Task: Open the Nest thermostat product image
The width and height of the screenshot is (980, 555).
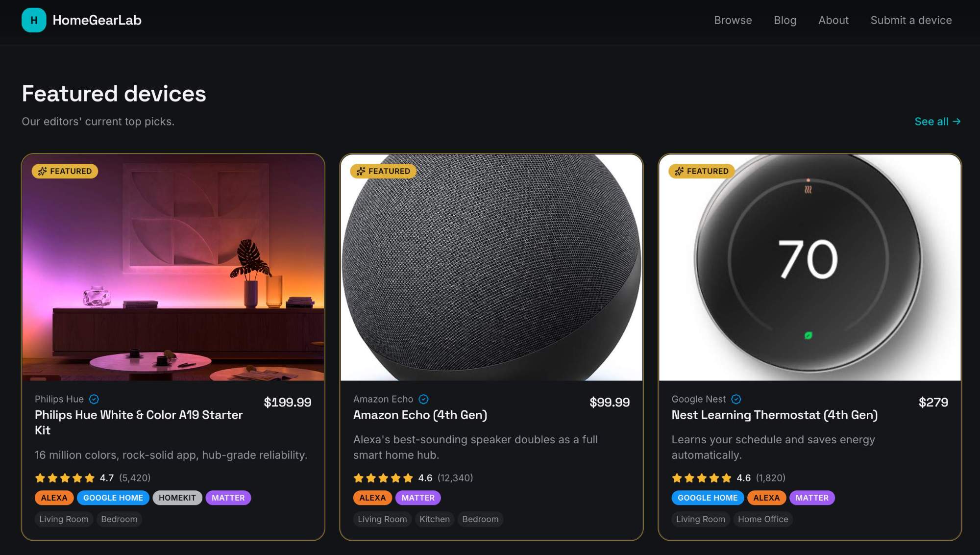Action: coord(809,267)
